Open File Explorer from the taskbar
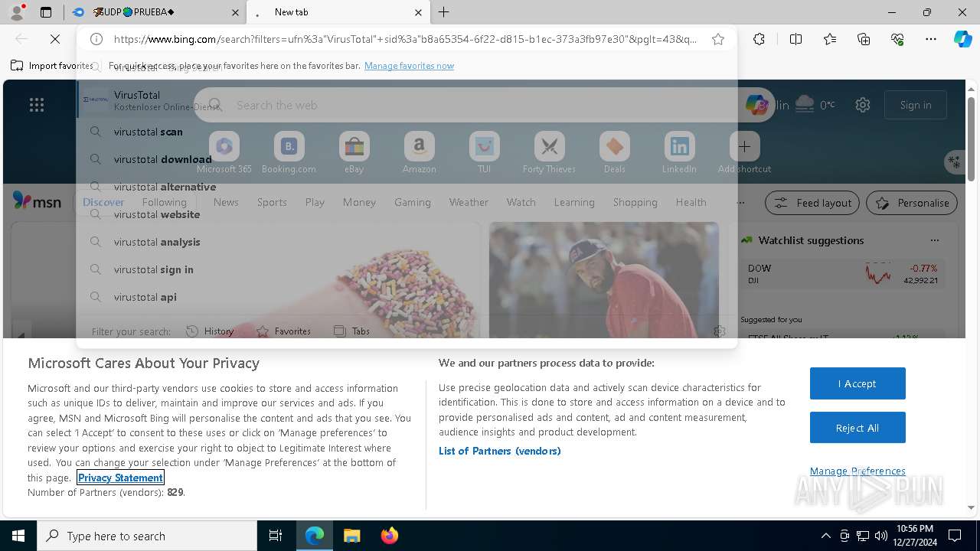The image size is (980, 551). 351,536
